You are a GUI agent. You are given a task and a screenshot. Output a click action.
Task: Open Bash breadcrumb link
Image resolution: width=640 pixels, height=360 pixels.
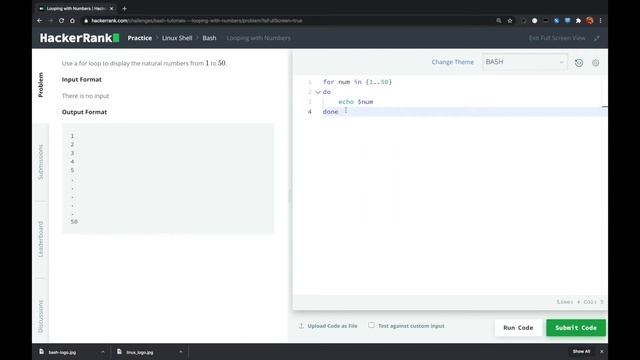click(209, 38)
